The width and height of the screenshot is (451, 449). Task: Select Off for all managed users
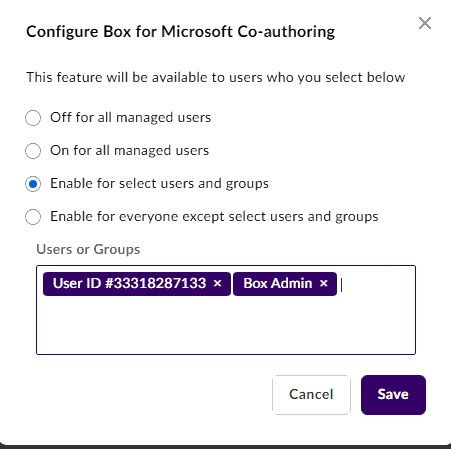pyautogui.click(x=33, y=118)
